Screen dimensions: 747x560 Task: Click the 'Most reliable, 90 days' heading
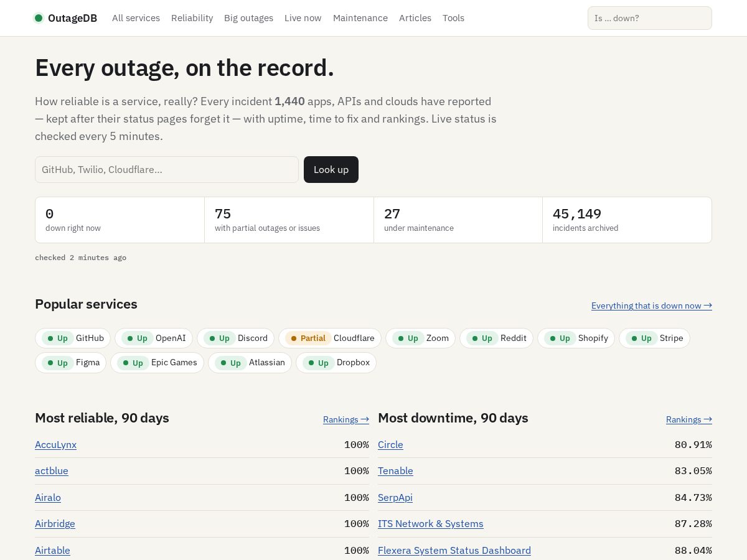[102, 418]
